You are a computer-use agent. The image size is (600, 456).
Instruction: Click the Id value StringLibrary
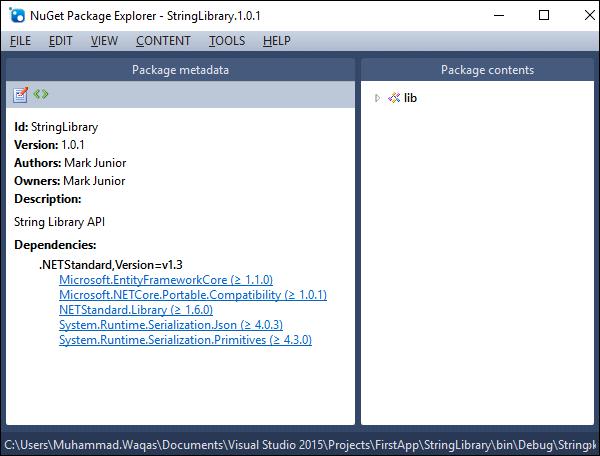64,127
